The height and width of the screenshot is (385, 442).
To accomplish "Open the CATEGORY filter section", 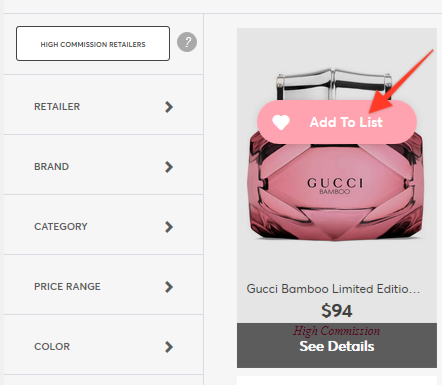I will click(104, 227).
